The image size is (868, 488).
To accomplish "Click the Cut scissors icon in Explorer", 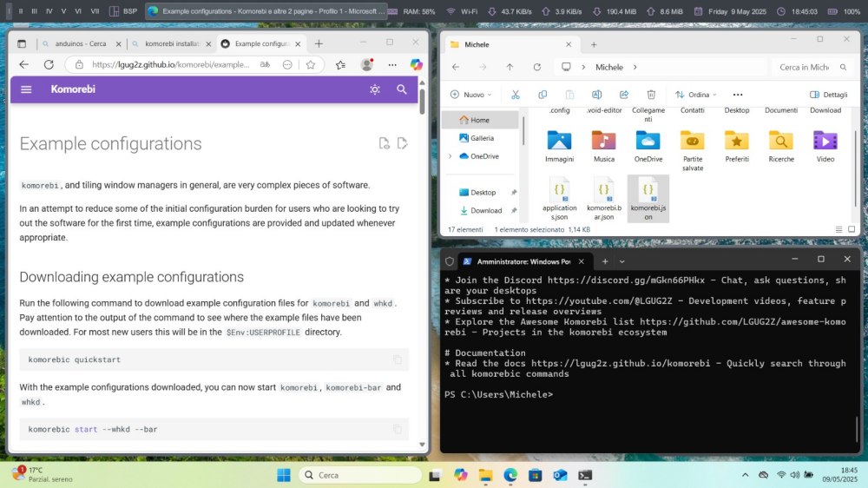I will tap(516, 95).
